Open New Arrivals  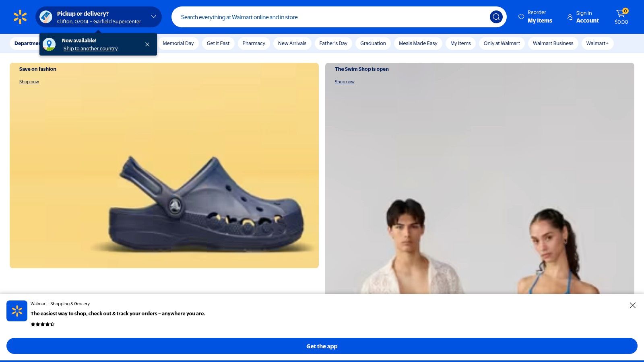tap(292, 43)
